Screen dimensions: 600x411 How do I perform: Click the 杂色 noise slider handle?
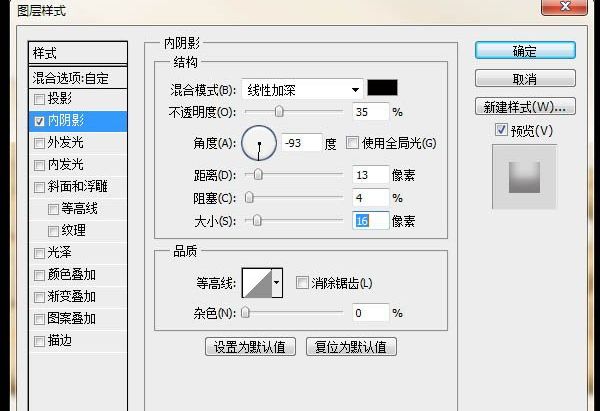245,313
